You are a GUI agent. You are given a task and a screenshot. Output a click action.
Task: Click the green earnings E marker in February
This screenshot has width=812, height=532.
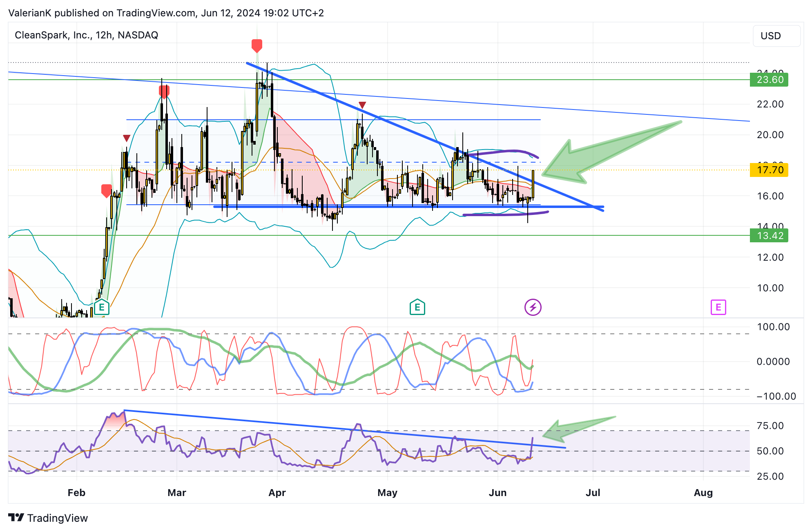(x=102, y=307)
